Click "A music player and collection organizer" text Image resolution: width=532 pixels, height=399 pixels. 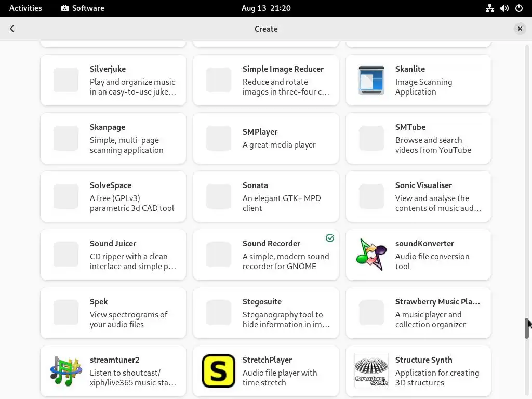pos(430,320)
